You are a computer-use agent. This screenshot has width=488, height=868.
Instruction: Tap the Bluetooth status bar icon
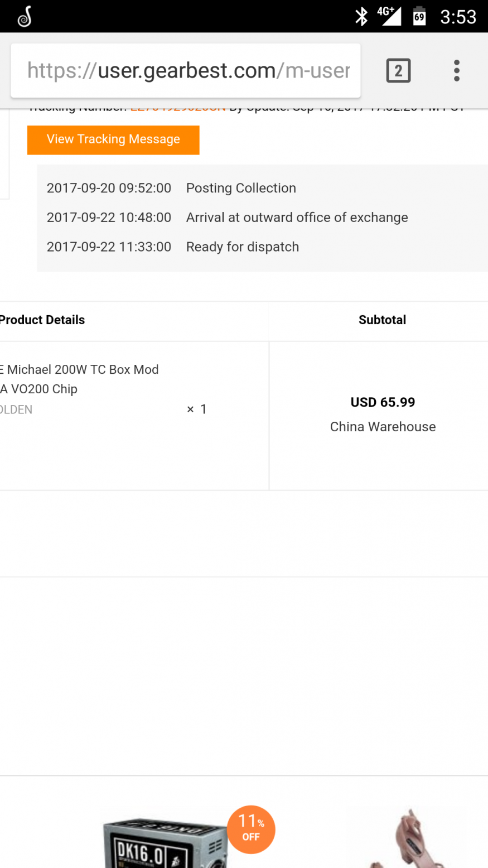[361, 17]
